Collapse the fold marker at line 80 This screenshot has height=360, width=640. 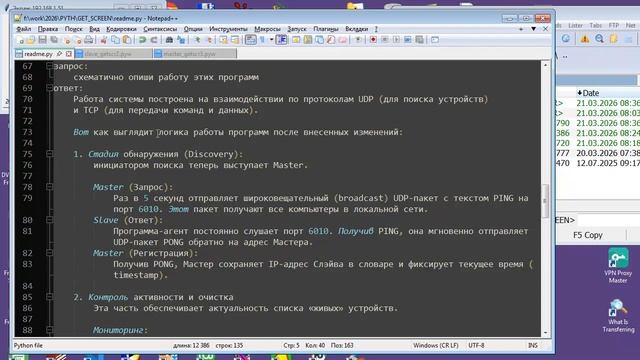click(x=49, y=220)
